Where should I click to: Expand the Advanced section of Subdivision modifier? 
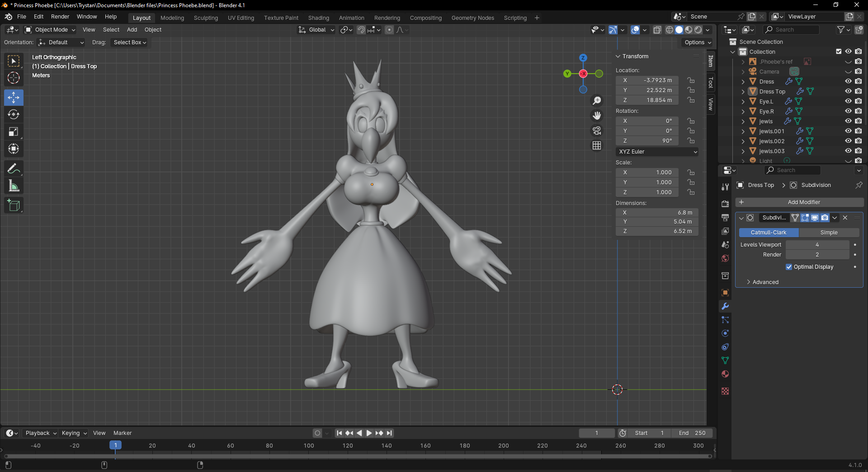tap(765, 282)
